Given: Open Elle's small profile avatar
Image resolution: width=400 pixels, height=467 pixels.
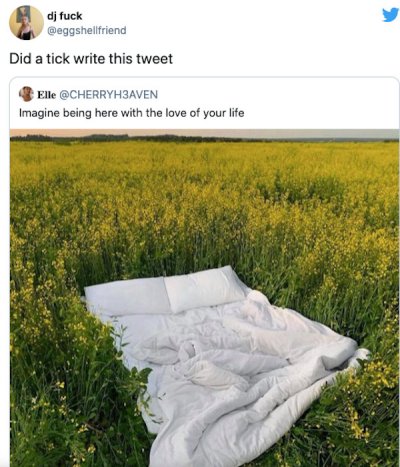Looking at the screenshot, I should click(26, 94).
